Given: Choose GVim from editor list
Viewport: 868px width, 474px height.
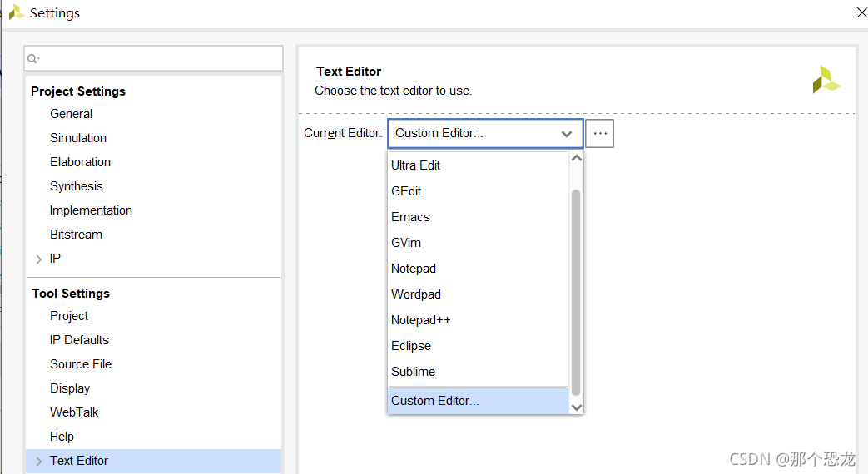Looking at the screenshot, I should tap(479, 243).
